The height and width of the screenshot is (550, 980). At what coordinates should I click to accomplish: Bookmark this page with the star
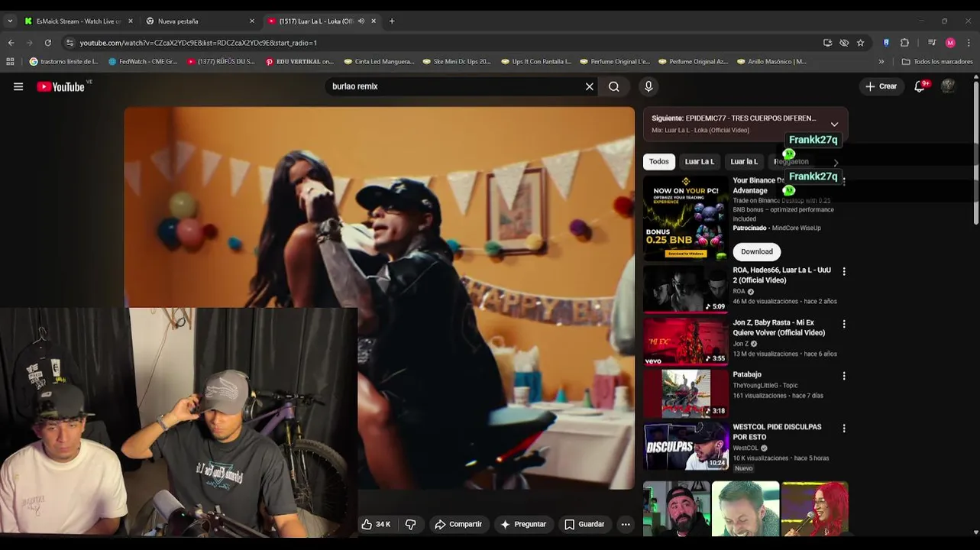861,43
